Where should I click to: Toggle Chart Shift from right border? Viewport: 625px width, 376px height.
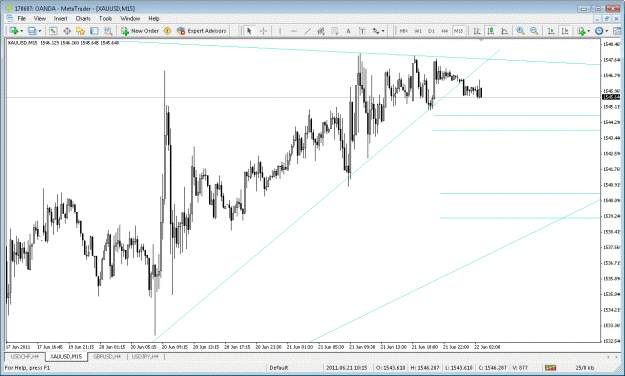tap(565, 31)
